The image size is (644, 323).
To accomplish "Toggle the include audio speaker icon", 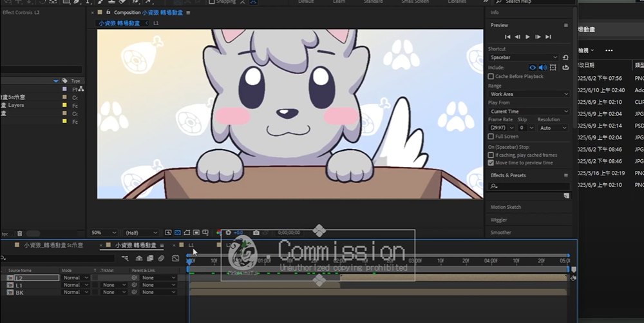I will coord(542,67).
